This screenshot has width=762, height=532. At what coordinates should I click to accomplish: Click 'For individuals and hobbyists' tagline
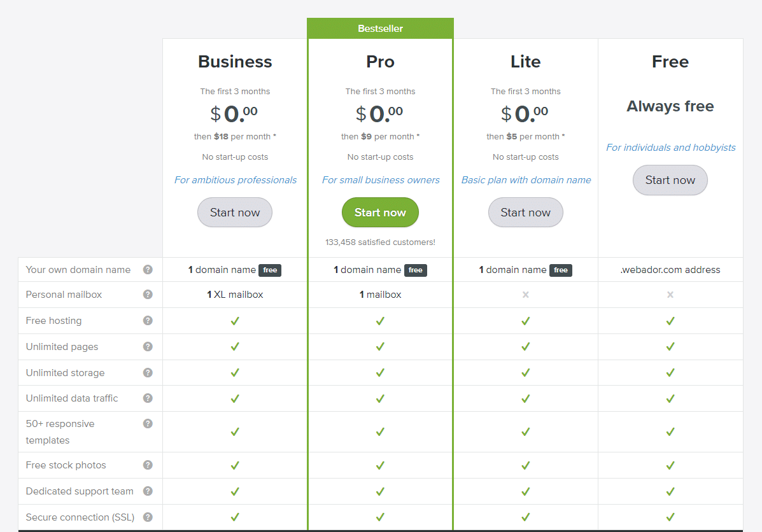tap(670, 148)
